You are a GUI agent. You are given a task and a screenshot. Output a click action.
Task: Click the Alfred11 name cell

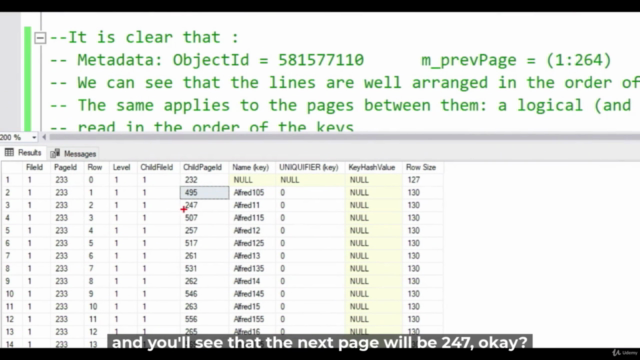[x=253, y=205]
